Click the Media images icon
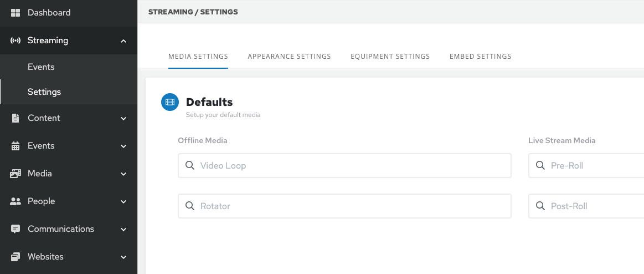644x274 pixels. point(16,174)
